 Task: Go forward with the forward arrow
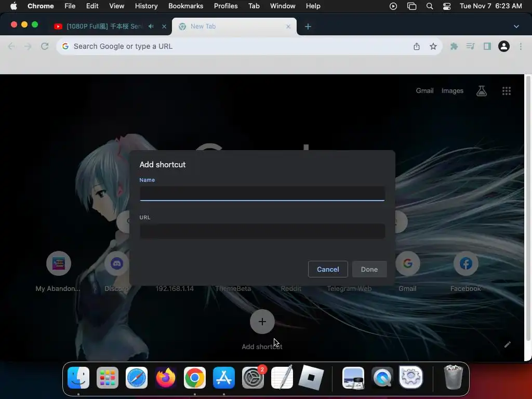coord(28,46)
